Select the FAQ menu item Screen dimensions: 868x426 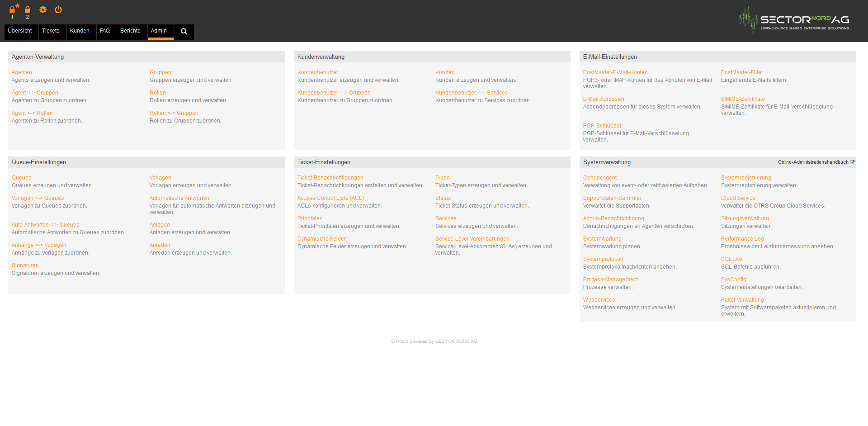tap(105, 31)
